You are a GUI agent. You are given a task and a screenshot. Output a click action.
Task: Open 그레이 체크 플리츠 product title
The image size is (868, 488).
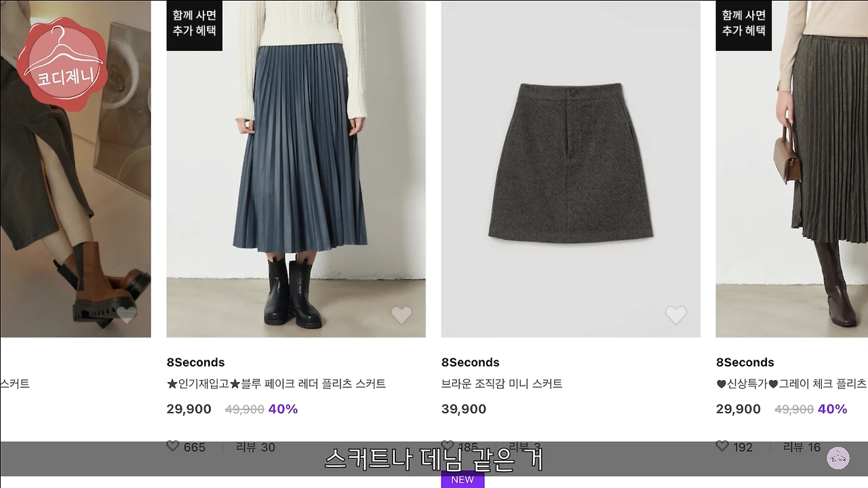[792, 384]
